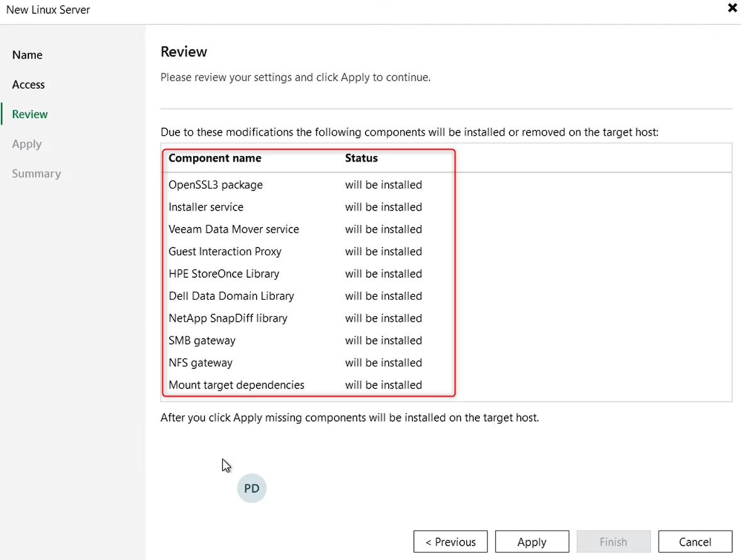This screenshot has width=741, height=560.
Task: Choose the Mount target dependencies row
Action: pos(237,385)
